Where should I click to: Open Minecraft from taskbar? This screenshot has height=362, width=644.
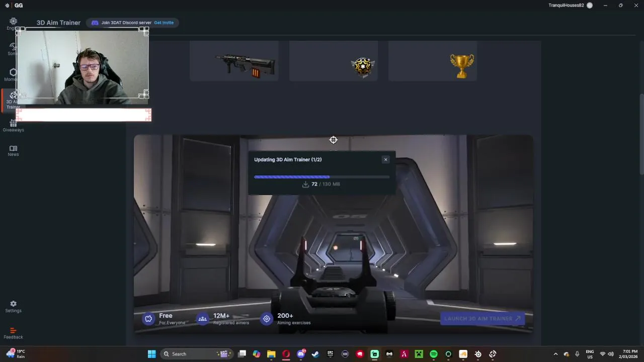pyautogui.click(x=419, y=354)
